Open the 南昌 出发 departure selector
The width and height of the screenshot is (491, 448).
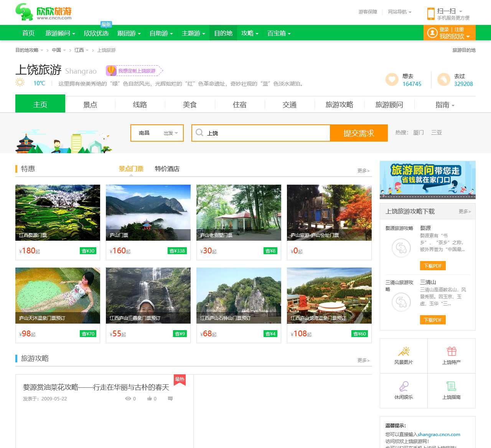click(157, 133)
